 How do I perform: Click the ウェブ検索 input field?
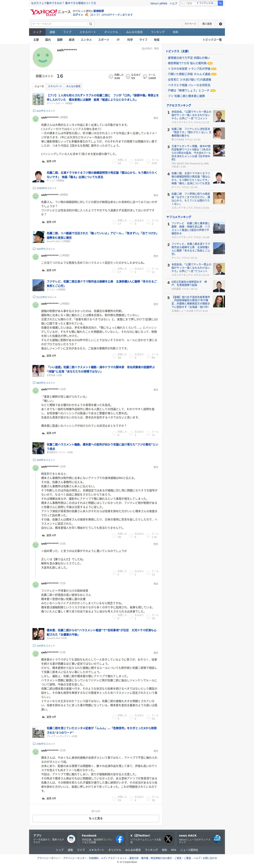click(187, 3)
